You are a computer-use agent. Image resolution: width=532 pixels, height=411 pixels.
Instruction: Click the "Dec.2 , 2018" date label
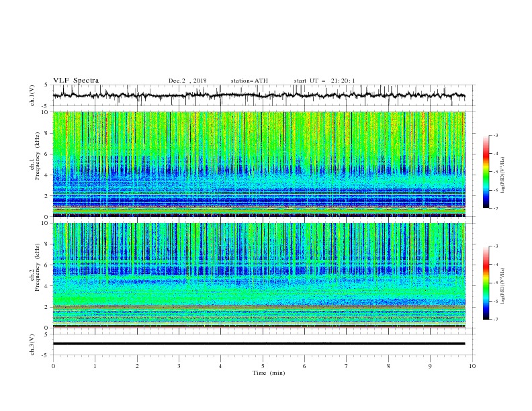187,81
